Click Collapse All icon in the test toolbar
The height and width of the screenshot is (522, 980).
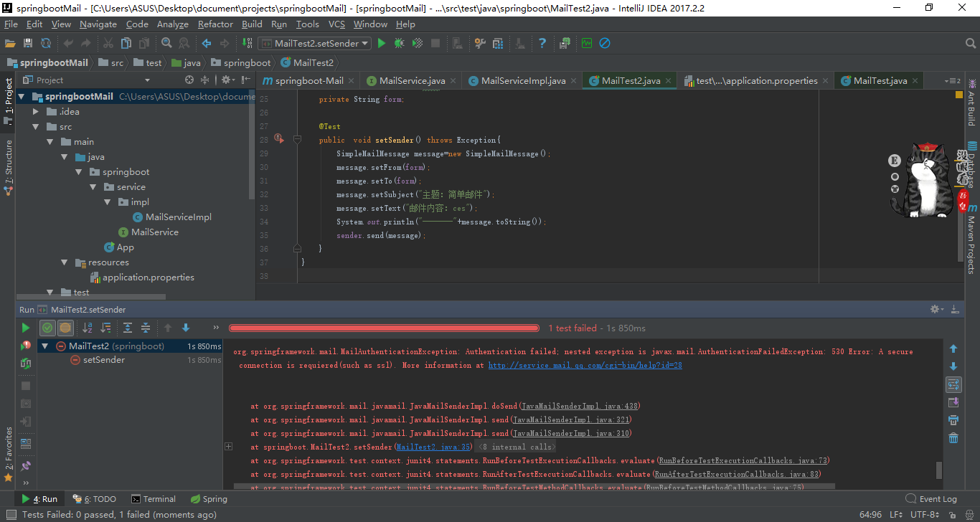(x=146, y=328)
